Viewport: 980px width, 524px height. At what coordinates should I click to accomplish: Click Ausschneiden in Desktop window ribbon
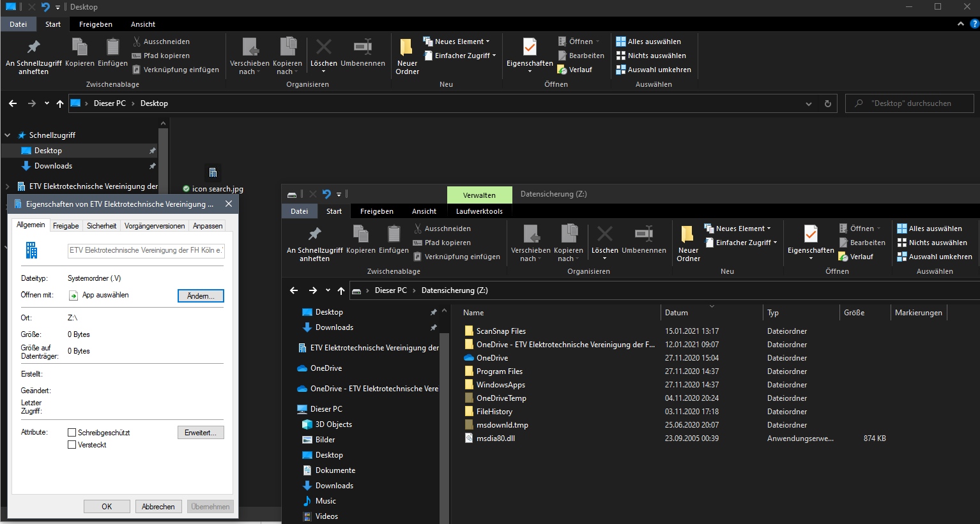tap(161, 41)
